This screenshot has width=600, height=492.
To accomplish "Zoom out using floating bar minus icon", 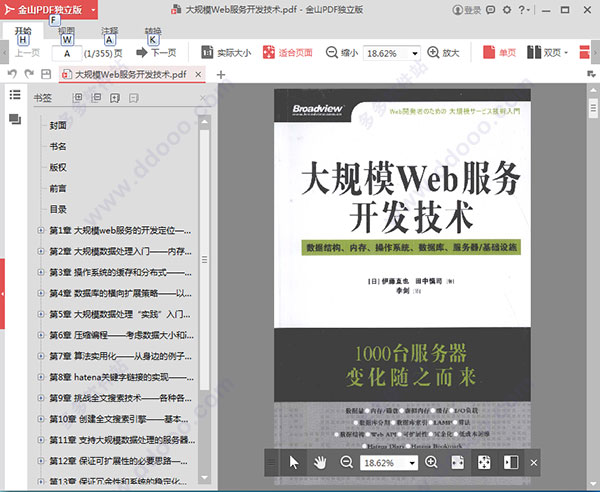I will tap(346, 462).
